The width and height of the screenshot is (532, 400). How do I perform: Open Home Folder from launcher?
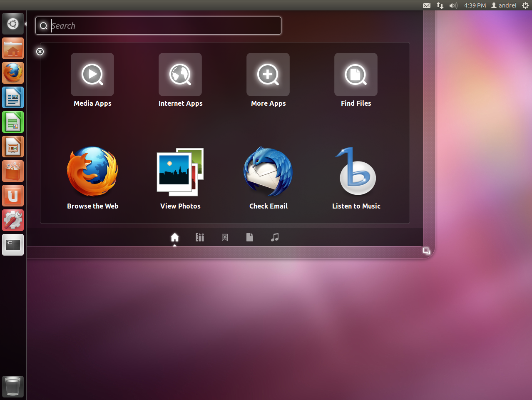[13, 48]
